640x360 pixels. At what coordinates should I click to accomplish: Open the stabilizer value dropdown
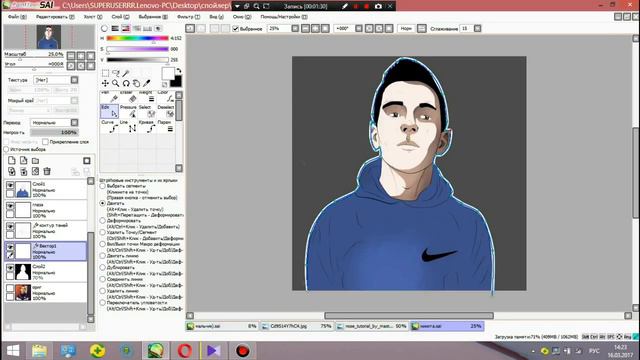click(478, 29)
